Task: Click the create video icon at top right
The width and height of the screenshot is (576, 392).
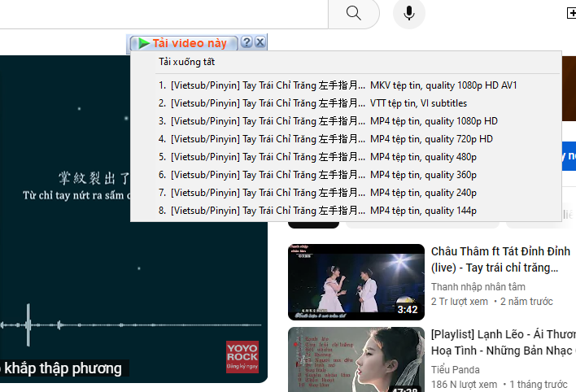Action: tap(571, 13)
